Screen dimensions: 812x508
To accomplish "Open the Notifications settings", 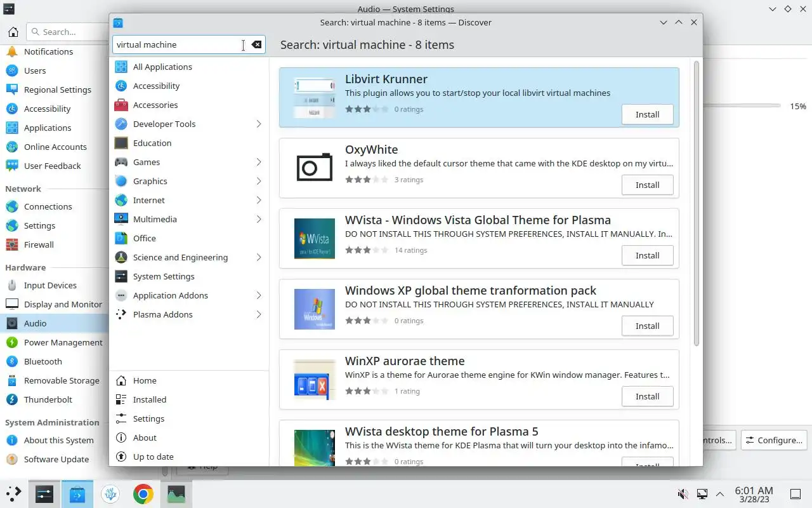I will click(x=48, y=51).
